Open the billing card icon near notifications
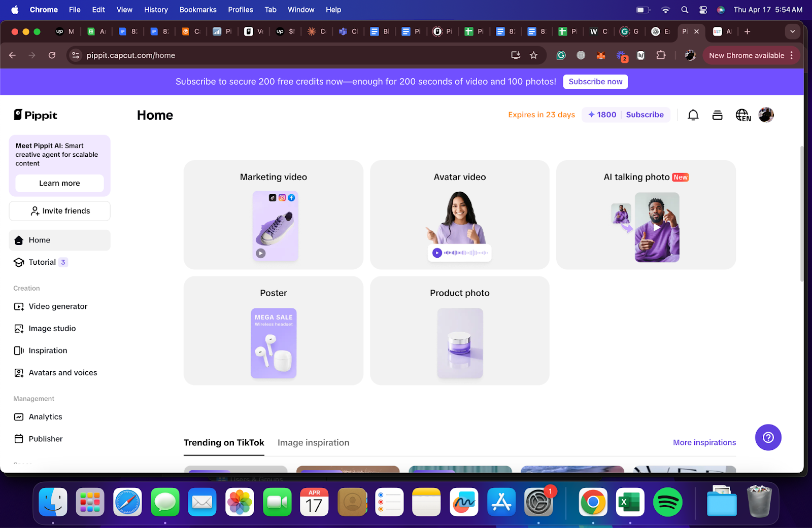 [x=717, y=115]
